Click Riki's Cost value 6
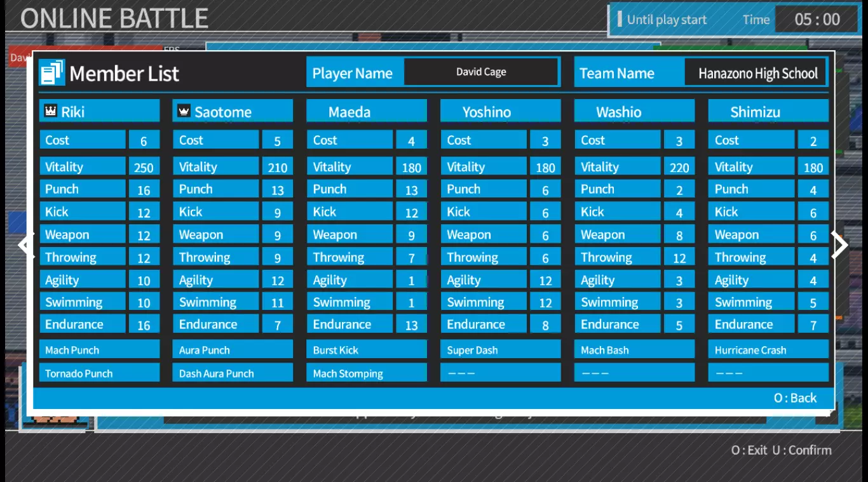 [144, 140]
